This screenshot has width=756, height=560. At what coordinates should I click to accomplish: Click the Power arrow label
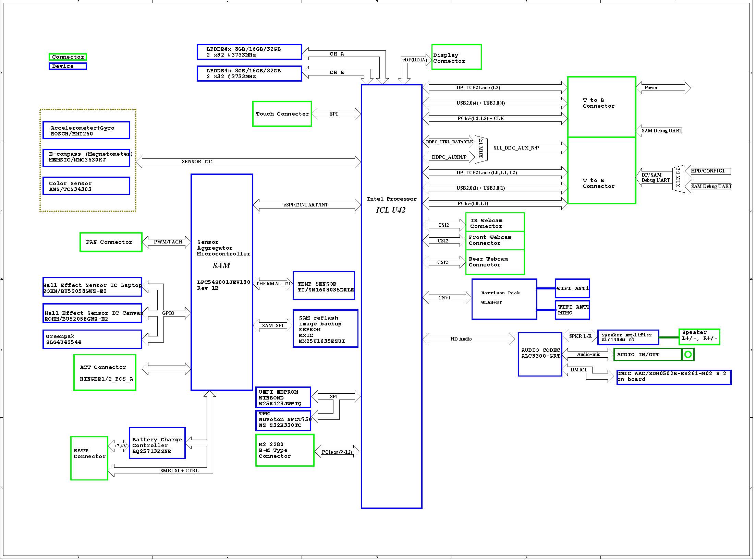651,87
